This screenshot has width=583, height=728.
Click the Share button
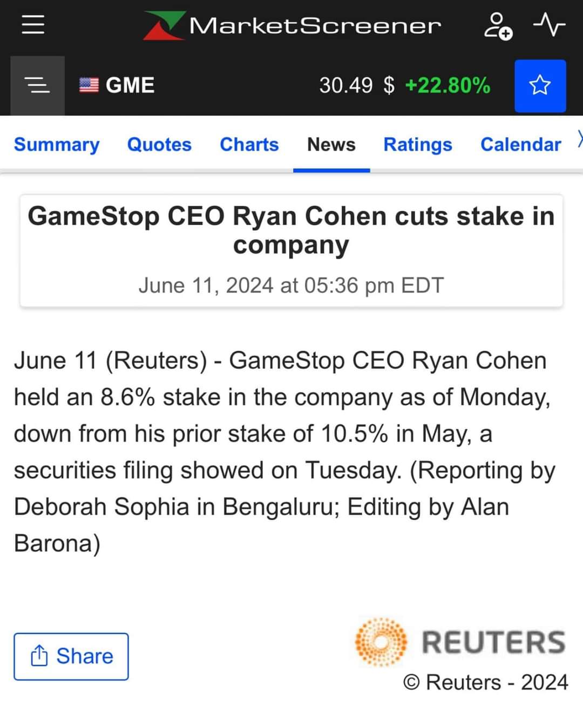click(x=71, y=656)
